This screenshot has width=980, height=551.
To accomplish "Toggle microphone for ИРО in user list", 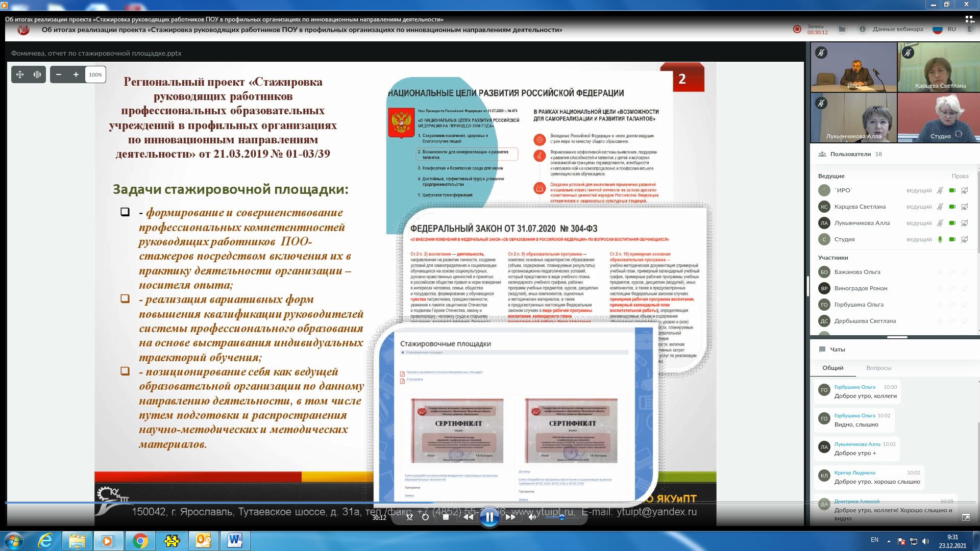I will pos(940,190).
